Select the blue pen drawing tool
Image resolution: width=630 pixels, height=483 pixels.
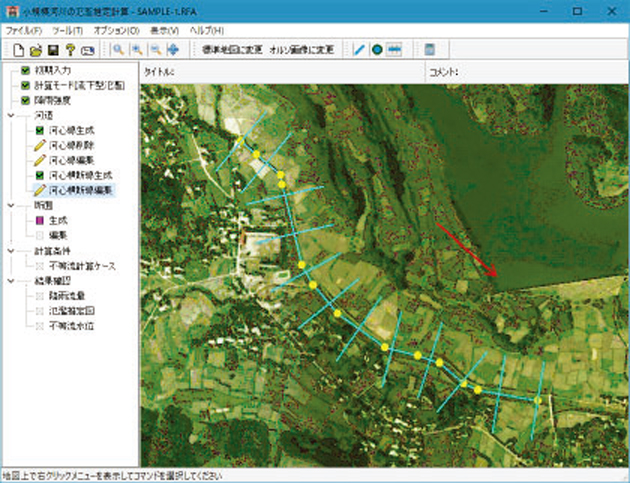359,49
